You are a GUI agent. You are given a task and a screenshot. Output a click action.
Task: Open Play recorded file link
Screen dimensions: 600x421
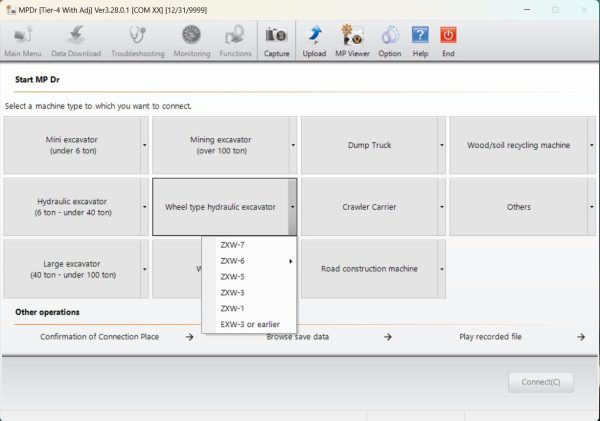(x=490, y=337)
